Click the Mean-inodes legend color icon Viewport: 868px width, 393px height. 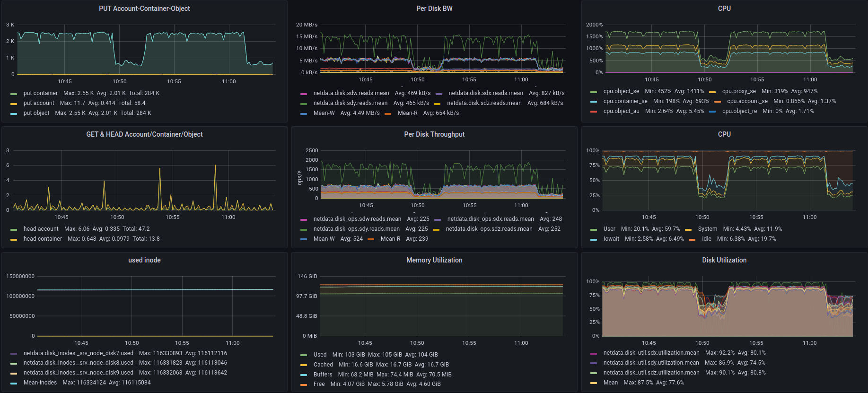14,383
